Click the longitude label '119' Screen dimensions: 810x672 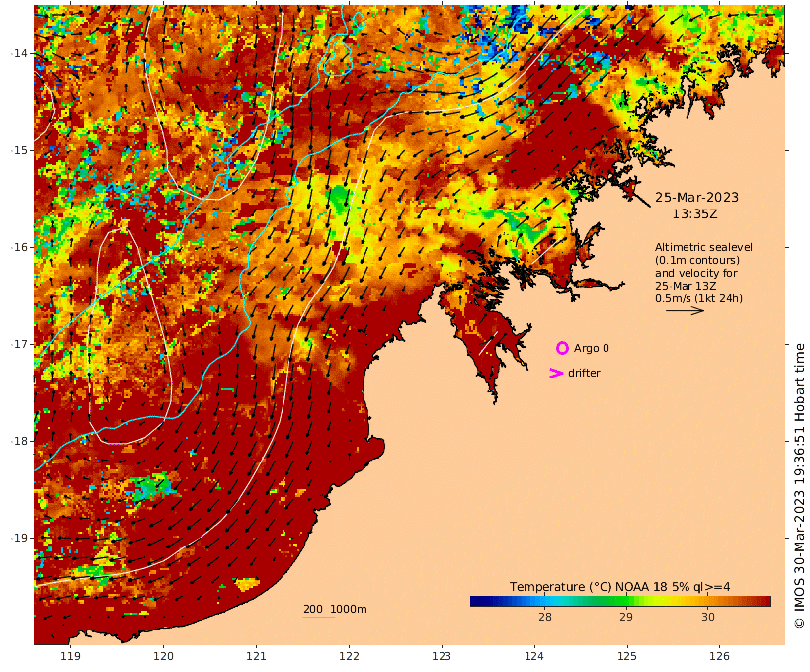pos(71,656)
